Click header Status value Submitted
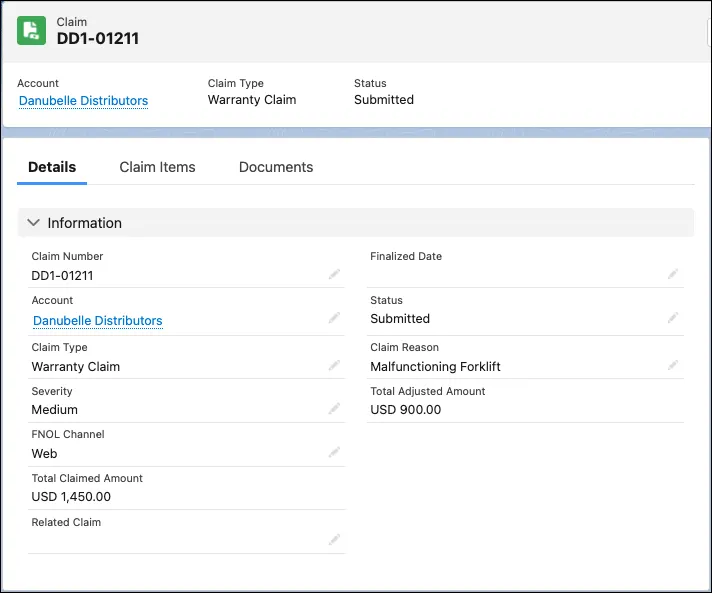Screen dimensions: 712x593 (x=384, y=99)
